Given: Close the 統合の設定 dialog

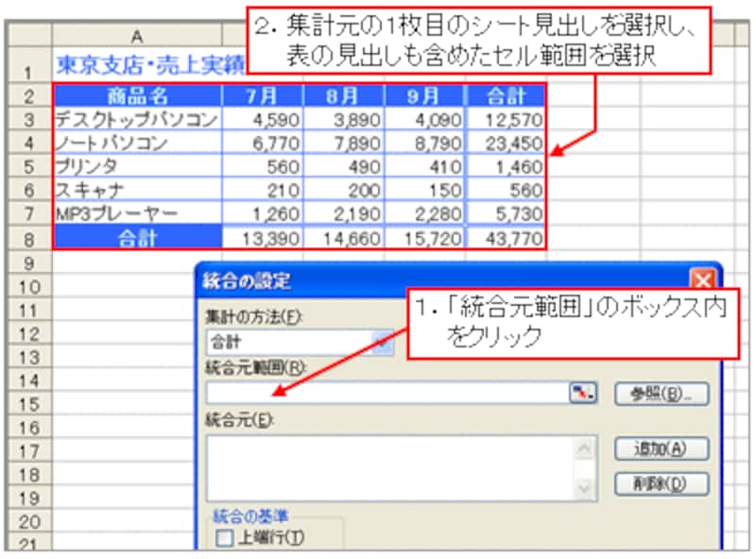Looking at the screenshot, I should [x=701, y=280].
